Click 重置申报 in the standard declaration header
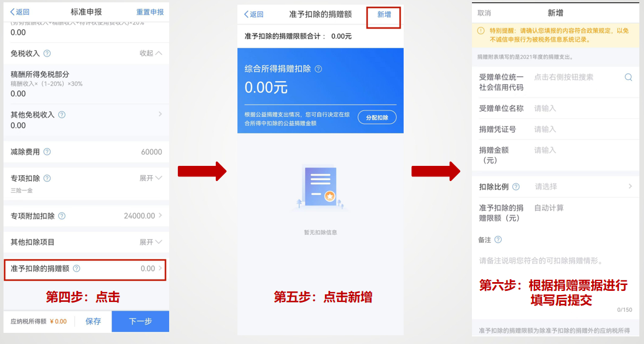Screen dimensions: 644x344 click(x=150, y=12)
